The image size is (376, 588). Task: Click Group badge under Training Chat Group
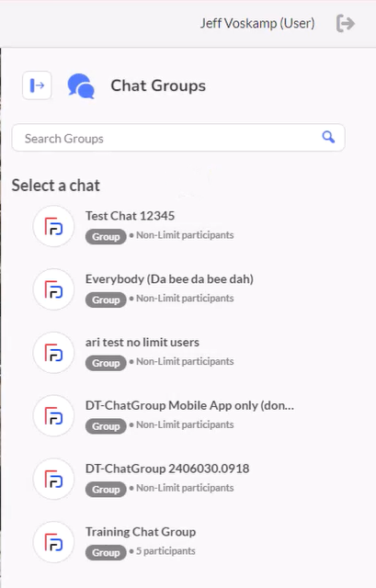point(106,553)
